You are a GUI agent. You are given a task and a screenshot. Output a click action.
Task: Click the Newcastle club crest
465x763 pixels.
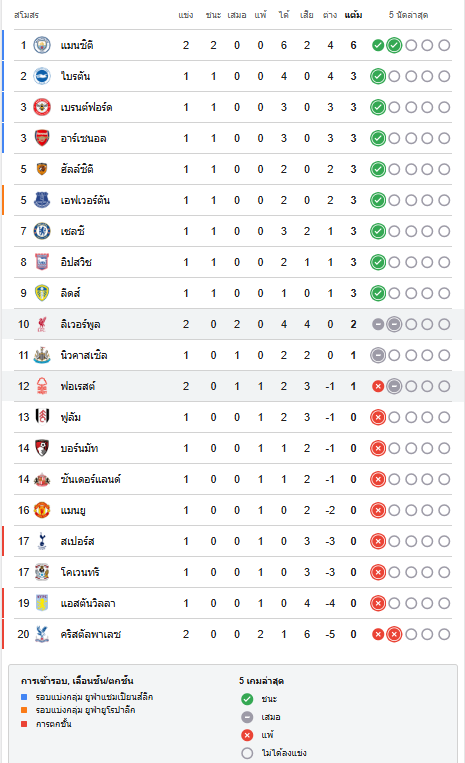pyautogui.click(x=42, y=355)
